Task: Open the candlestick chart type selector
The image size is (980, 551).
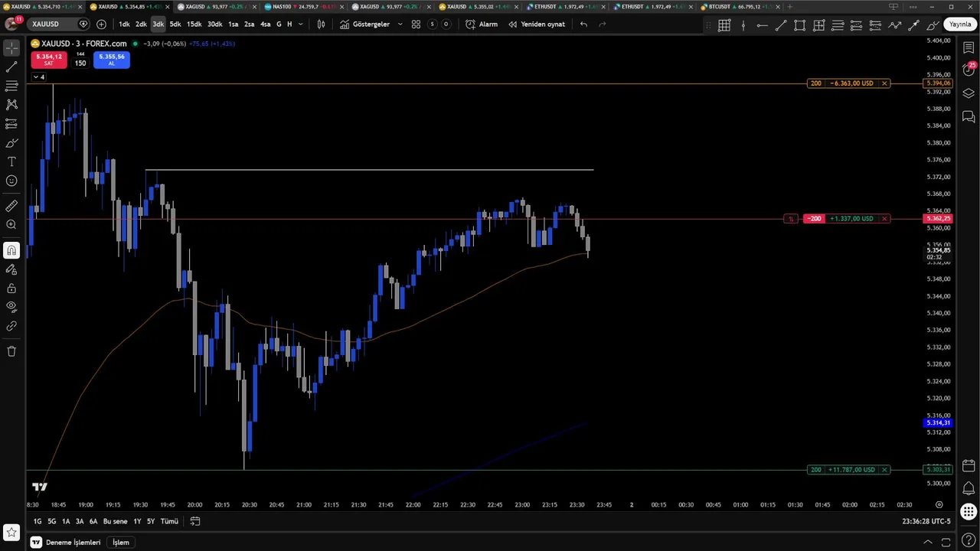Action: (321, 24)
